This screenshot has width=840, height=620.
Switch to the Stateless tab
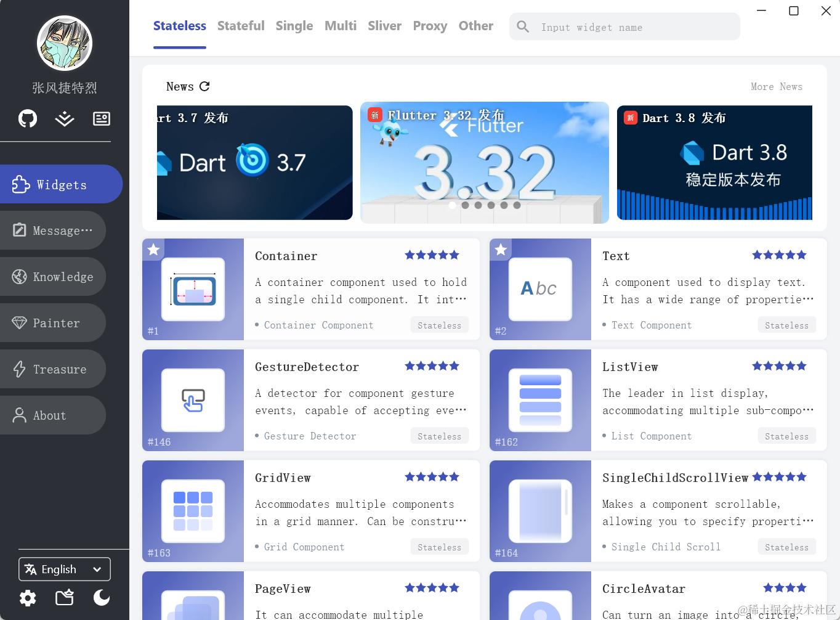coord(180,26)
